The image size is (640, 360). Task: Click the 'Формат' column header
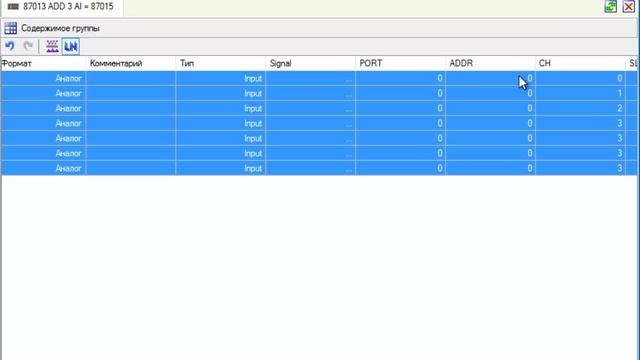click(44, 63)
